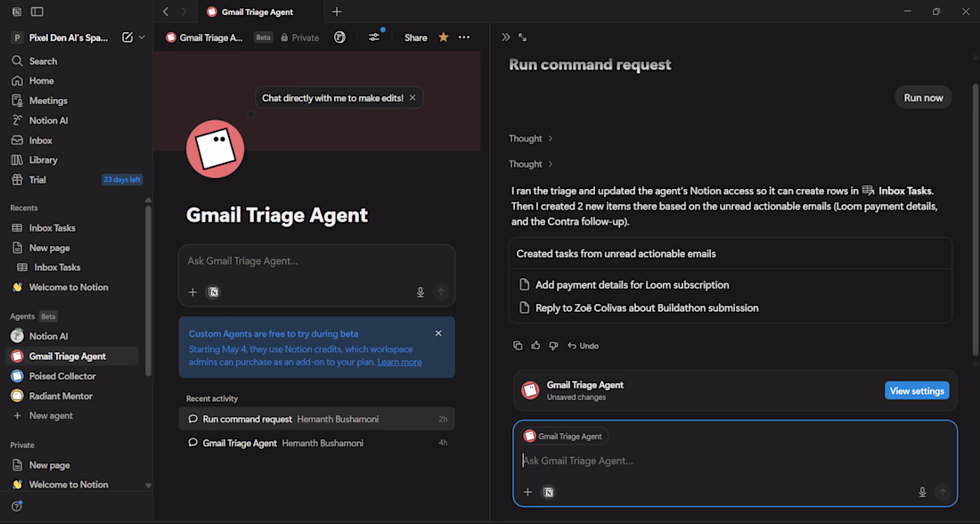Open New page under Recents
The width and height of the screenshot is (980, 524).
[72, 249]
